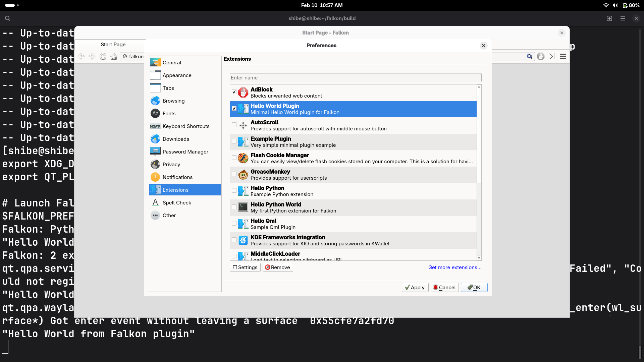The width and height of the screenshot is (644, 362).
Task: Reload the current page
Action: pyautogui.click(x=103, y=56)
